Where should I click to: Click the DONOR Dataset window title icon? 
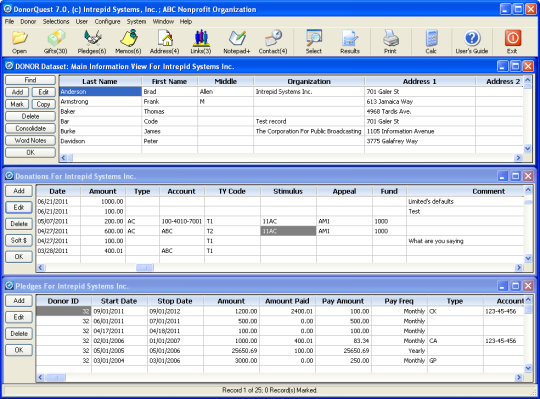[9, 66]
